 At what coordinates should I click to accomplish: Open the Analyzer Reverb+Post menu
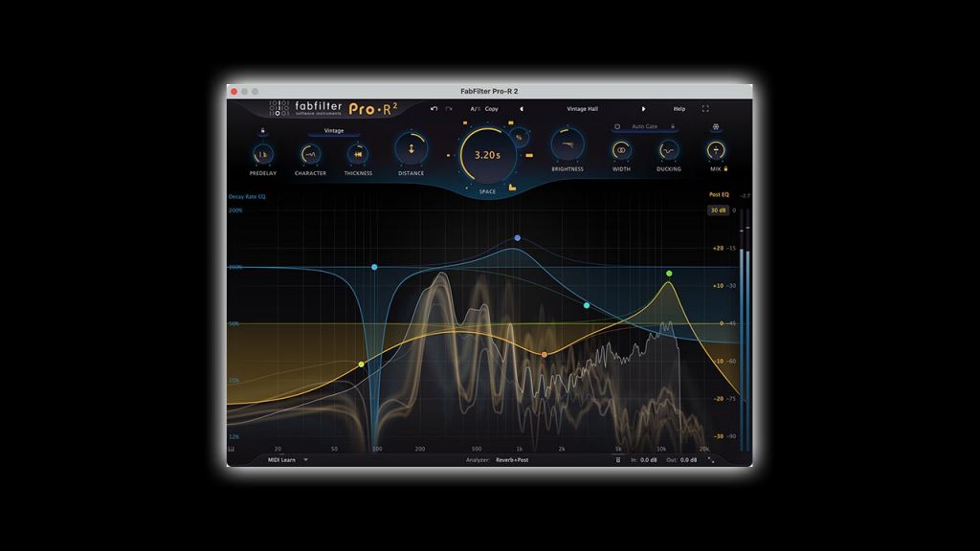[x=513, y=460]
